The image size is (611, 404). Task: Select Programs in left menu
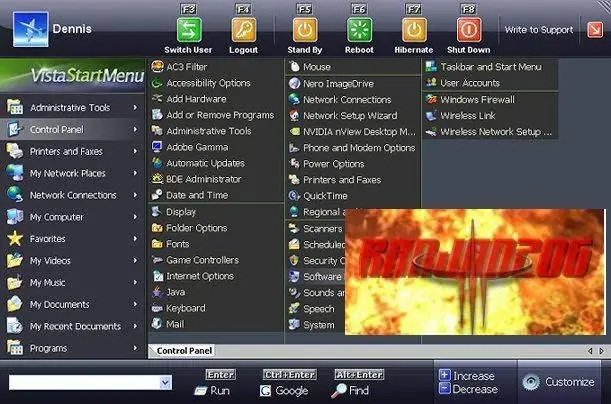(72, 348)
